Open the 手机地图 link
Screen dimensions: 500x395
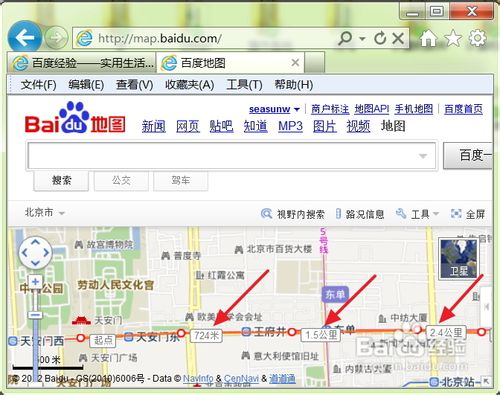[x=414, y=109]
